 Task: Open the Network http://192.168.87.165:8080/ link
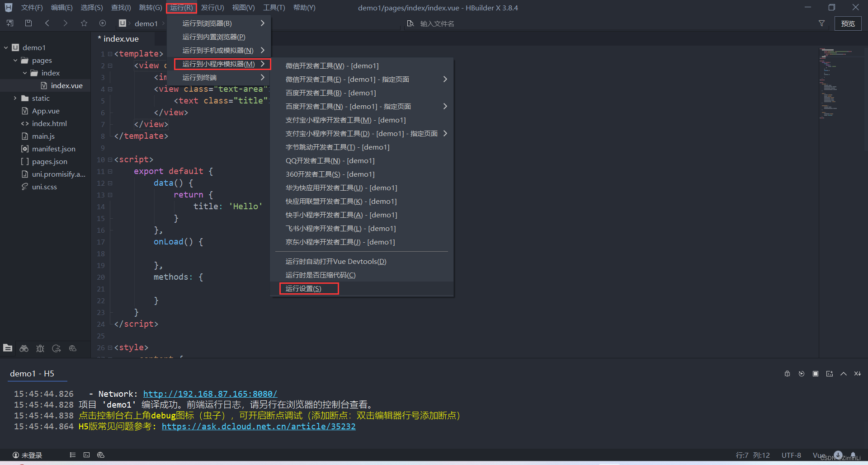tap(210, 394)
